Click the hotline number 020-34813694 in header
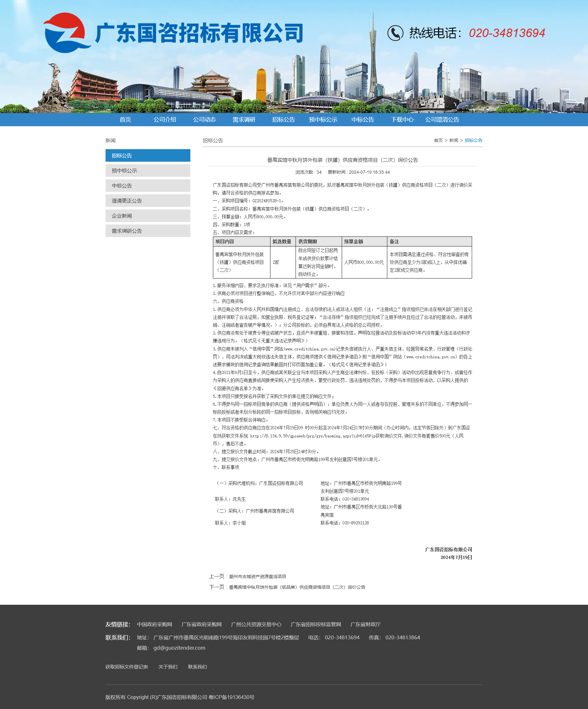Screen dimensions: 588x709 507,33
